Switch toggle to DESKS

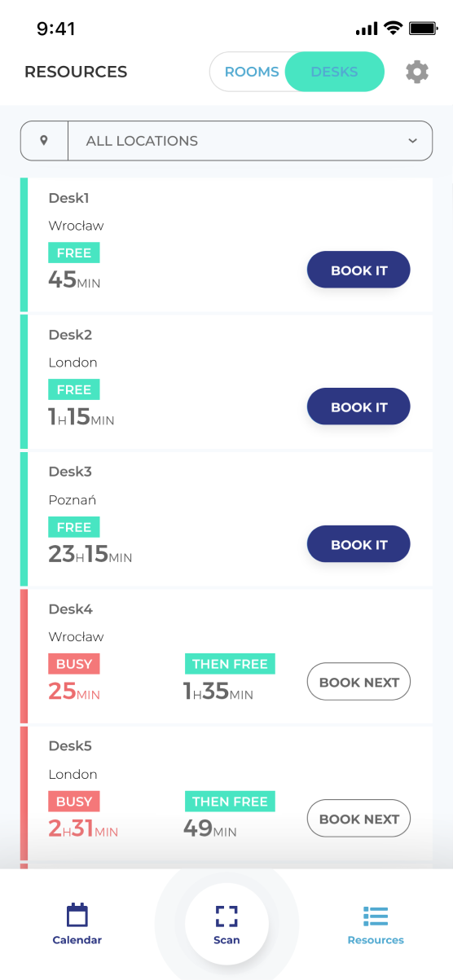[334, 72]
